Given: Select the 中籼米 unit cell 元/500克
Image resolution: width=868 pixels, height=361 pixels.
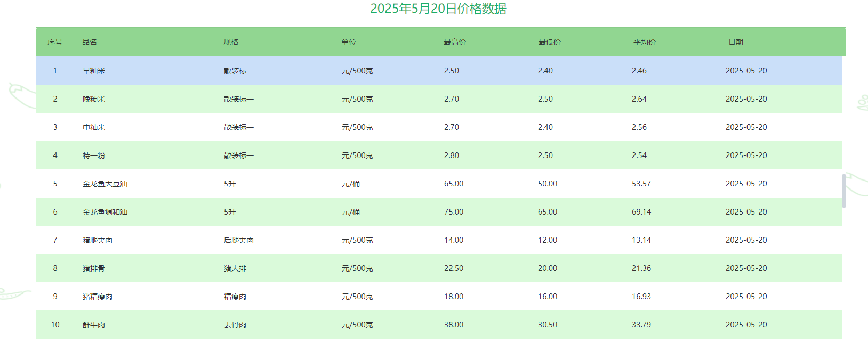Looking at the screenshot, I should [357, 127].
